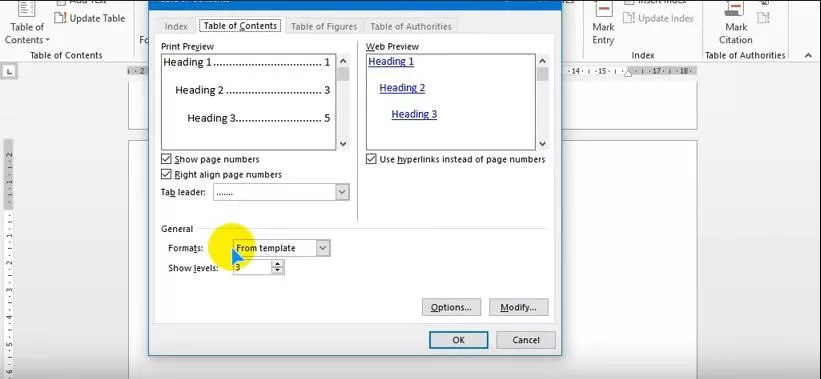This screenshot has width=821, height=379.
Task: Click the Modify... button
Action: (518, 307)
